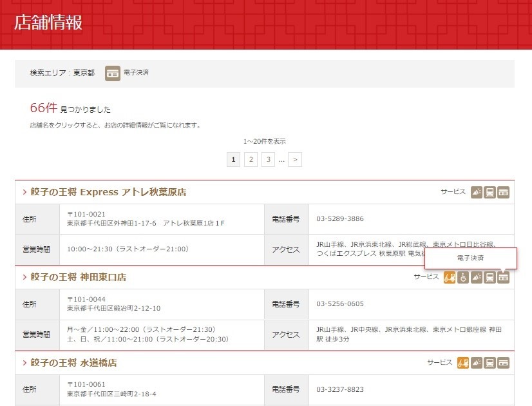The width and height of the screenshot is (532, 406).
Task: Click orange delivery scooter icon for 水道橋店
Action: [x=463, y=363]
